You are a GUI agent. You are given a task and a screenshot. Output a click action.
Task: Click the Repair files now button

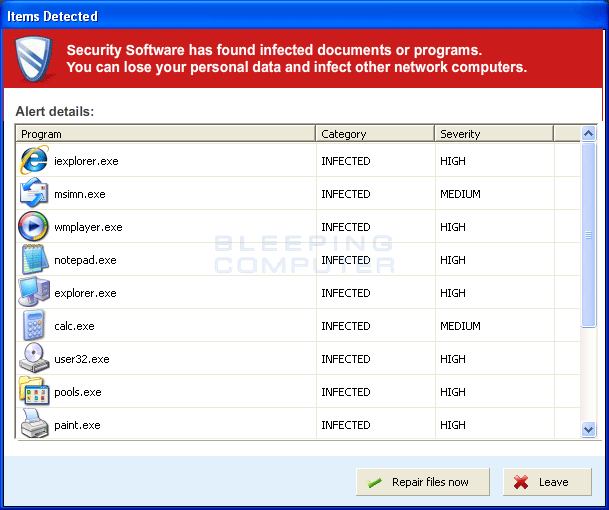[423, 482]
